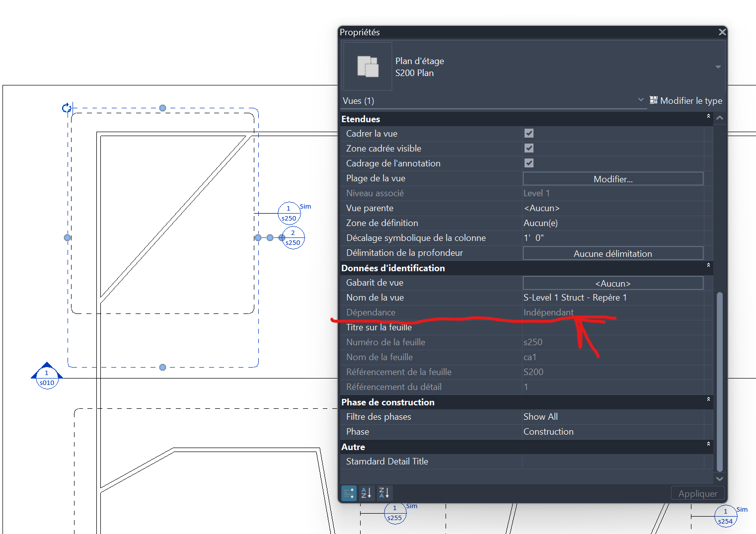Click the Appliquer button
The height and width of the screenshot is (534, 756).
click(697, 493)
